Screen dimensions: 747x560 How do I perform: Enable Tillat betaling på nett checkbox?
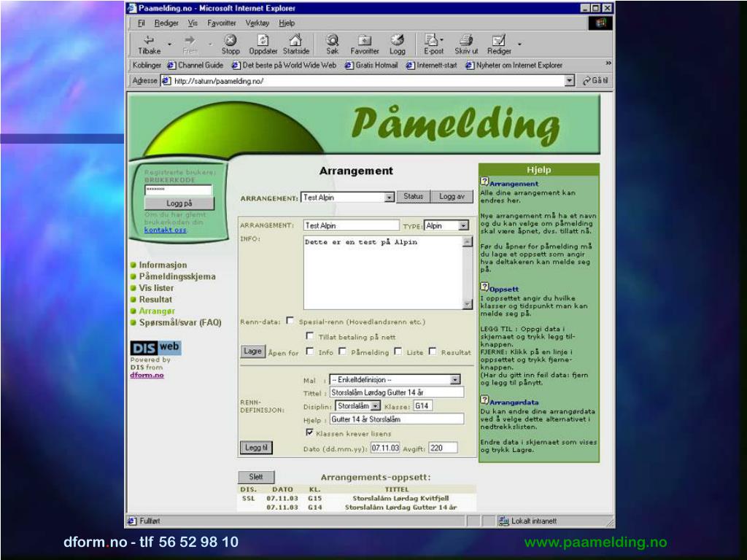[309, 335]
